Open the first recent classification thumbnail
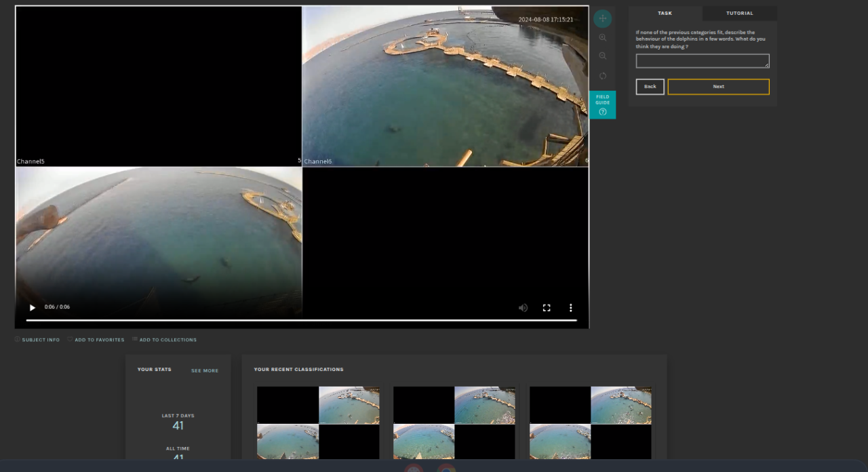 pyautogui.click(x=318, y=423)
